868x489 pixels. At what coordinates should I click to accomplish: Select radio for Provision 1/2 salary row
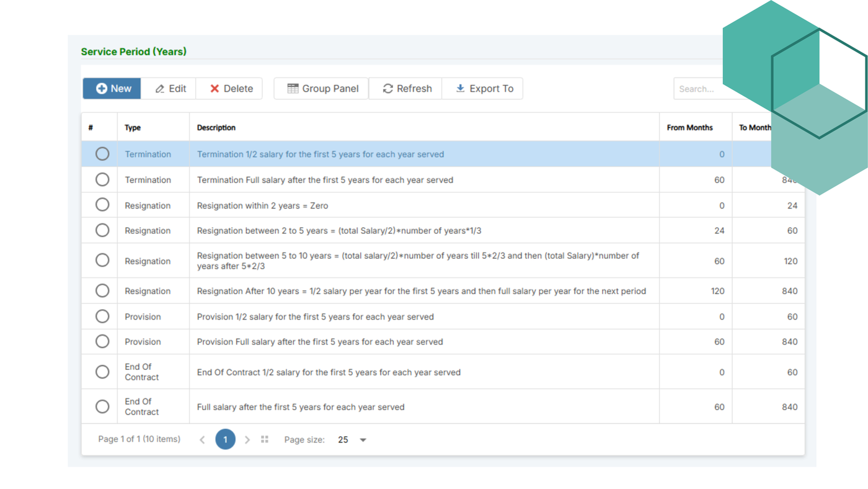(102, 316)
